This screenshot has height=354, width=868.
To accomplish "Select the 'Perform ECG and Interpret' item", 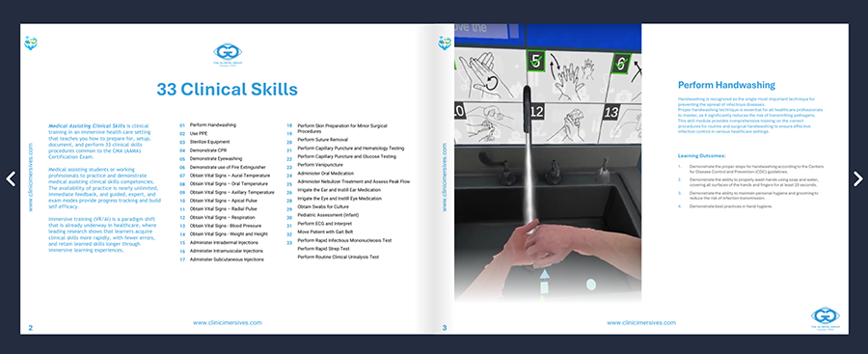I will [324, 223].
